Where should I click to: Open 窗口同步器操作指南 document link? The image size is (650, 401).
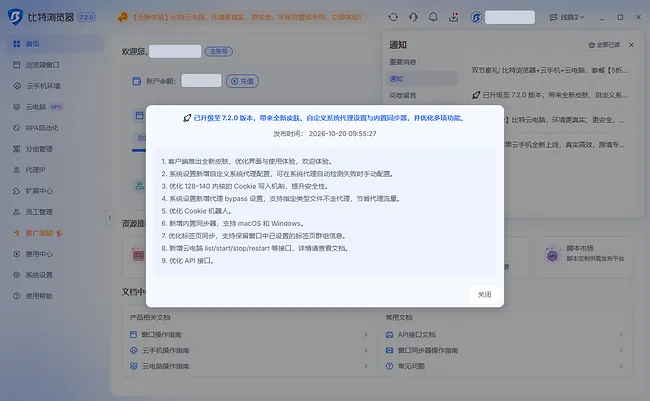click(x=428, y=350)
